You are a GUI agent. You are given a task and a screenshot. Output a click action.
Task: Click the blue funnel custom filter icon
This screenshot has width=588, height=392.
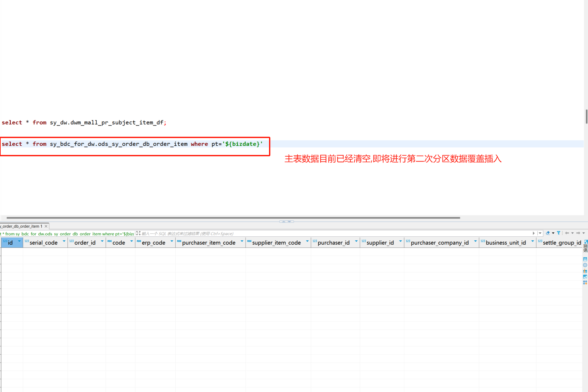click(559, 233)
